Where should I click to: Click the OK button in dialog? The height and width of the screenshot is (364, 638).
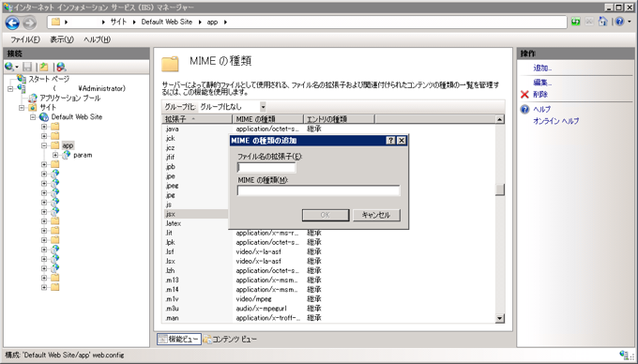326,215
